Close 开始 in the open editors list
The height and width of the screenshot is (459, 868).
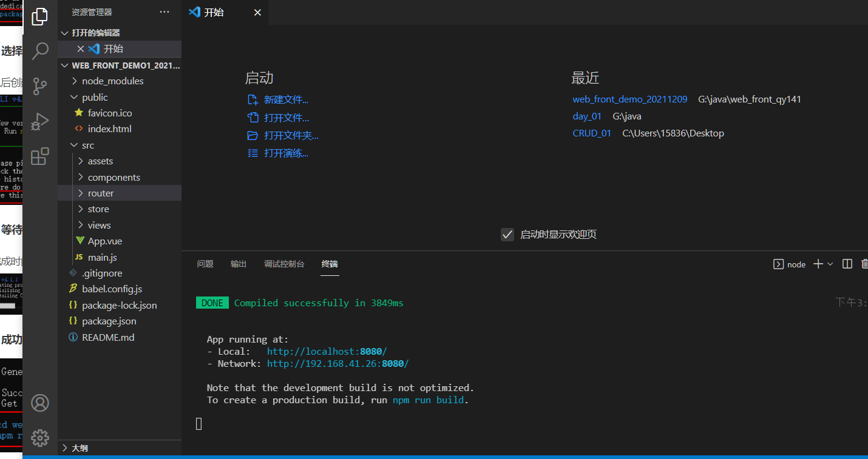click(81, 49)
